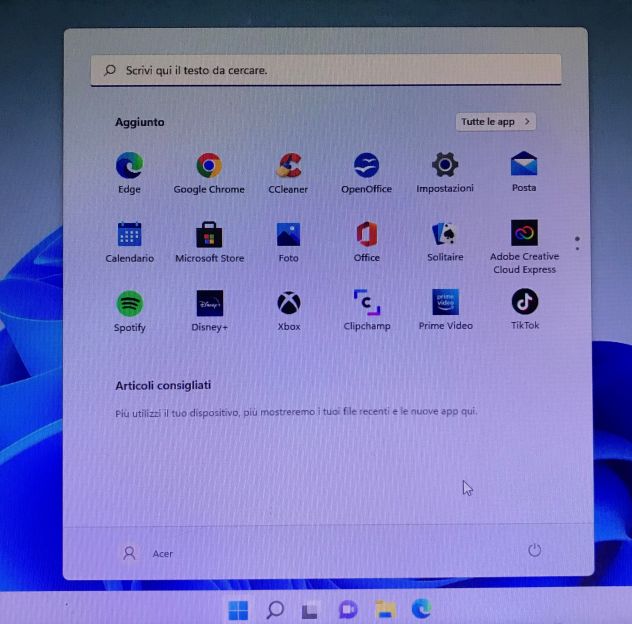Open Clipchamp video editor

click(x=367, y=310)
